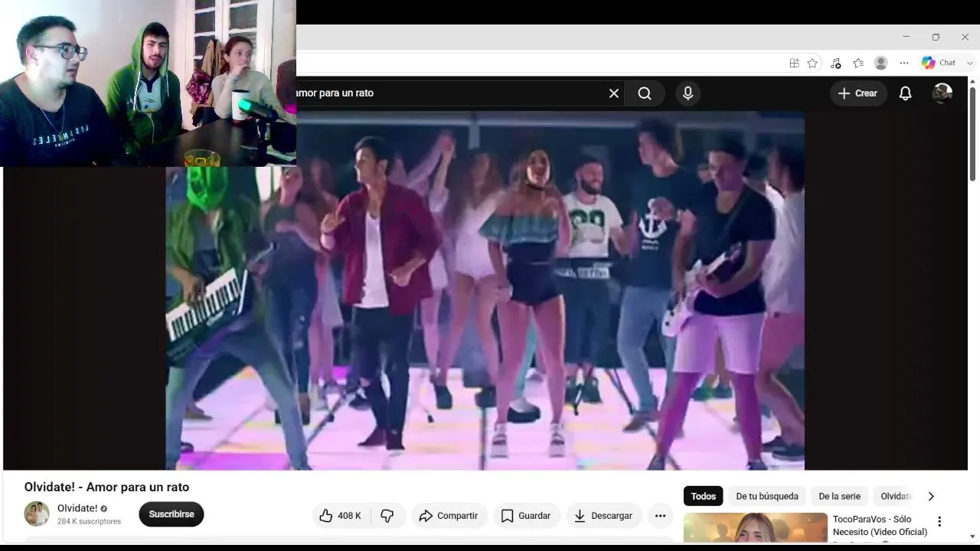The width and height of the screenshot is (980, 551).
Task: Open 'TocoParaVos - Sólo Necesito' video title
Action: click(880, 526)
